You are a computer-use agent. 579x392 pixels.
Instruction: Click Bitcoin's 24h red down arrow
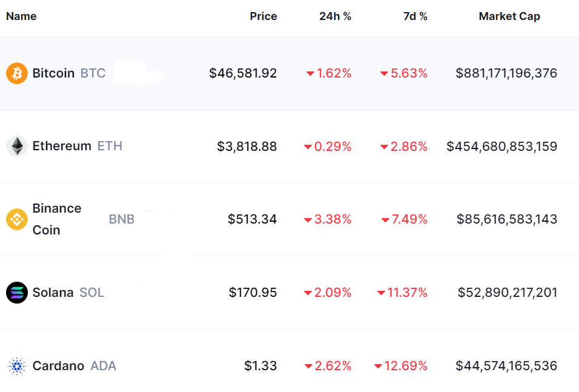coord(310,74)
